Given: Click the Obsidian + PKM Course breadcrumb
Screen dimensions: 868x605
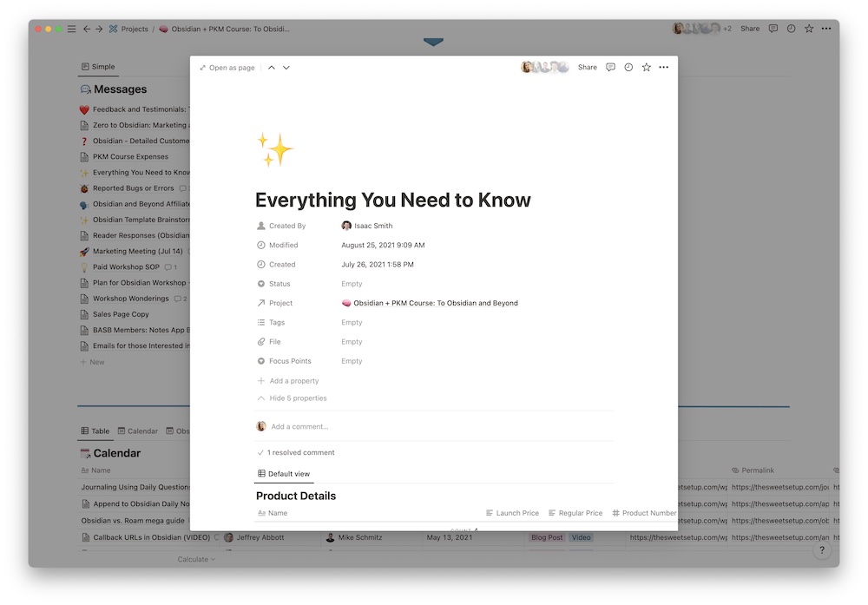Looking at the screenshot, I should pyautogui.click(x=224, y=29).
